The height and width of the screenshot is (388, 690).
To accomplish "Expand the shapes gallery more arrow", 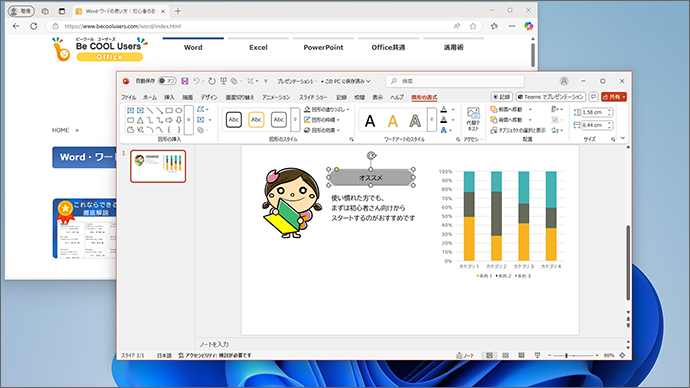I will tap(189, 120).
